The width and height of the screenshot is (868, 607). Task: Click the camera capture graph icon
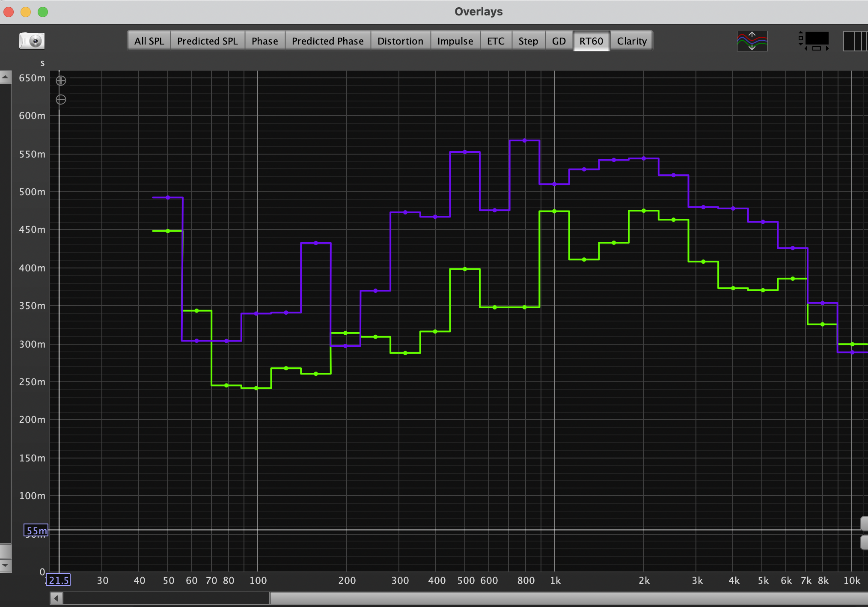click(31, 41)
